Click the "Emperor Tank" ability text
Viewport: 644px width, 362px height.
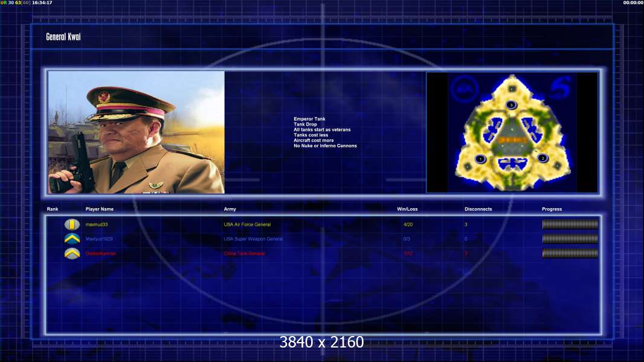pos(309,119)
